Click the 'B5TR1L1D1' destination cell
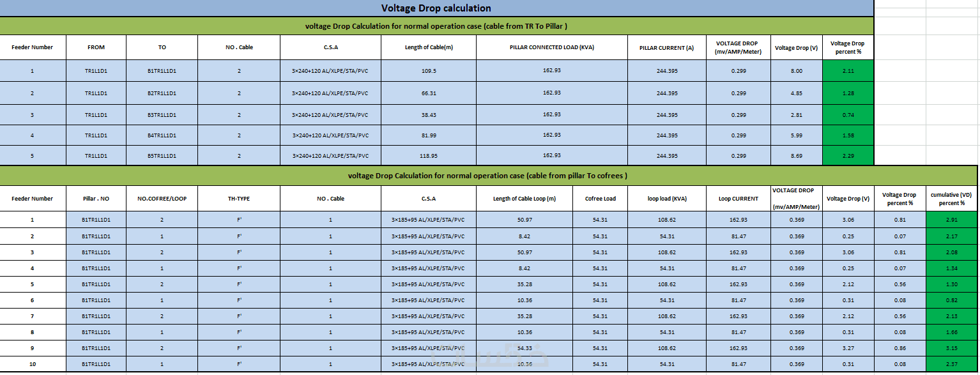Screen dimensions: 980x375 (x=162, y=156)
